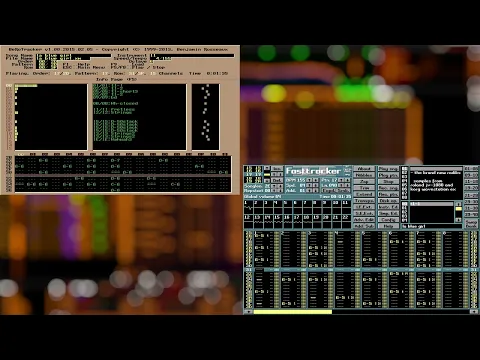The image size is (480, 360).
Task: Select instrument bank 19-20
Action: pos(471,188)
